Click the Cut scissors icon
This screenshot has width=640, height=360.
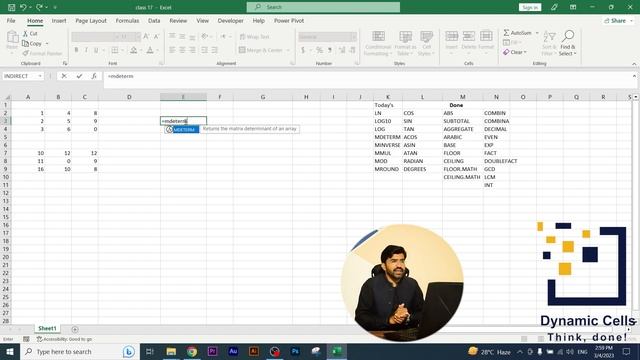click(x=25, y=33)
